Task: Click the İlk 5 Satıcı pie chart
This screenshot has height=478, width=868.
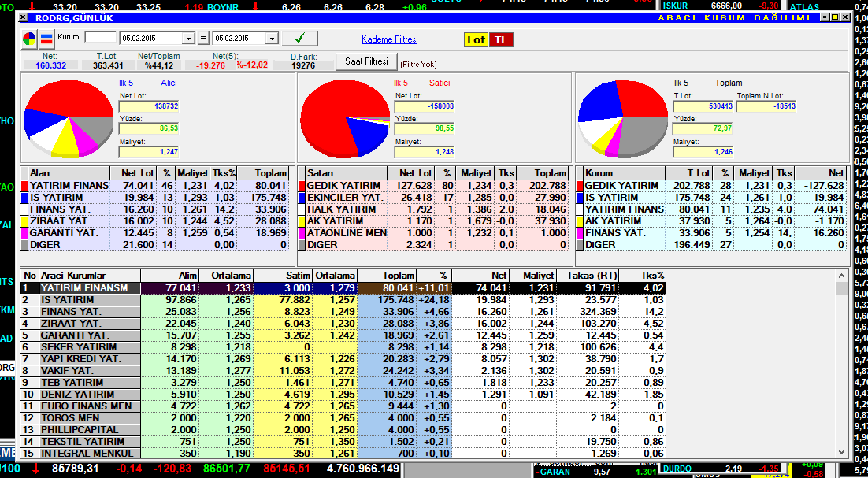Action: (345, 118)
